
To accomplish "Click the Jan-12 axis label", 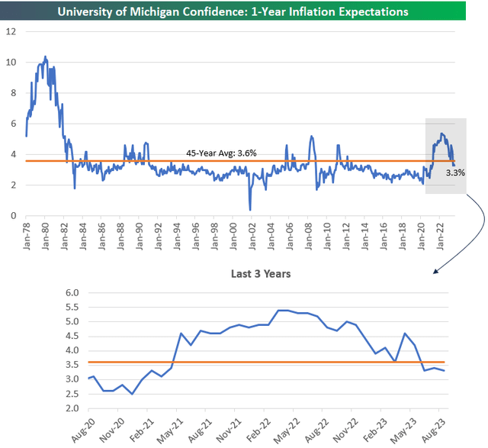I will click(345, 236).
